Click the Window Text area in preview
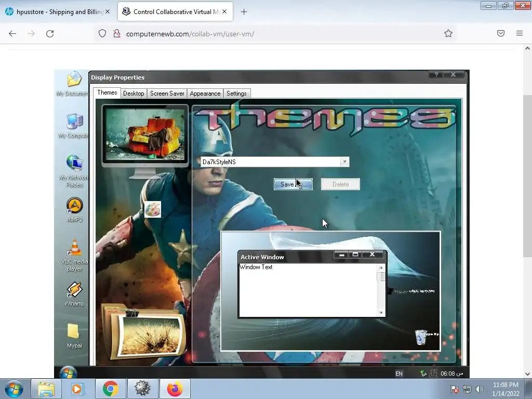The image size is (532, 399). pyautogui.click(x=308, y=290)
